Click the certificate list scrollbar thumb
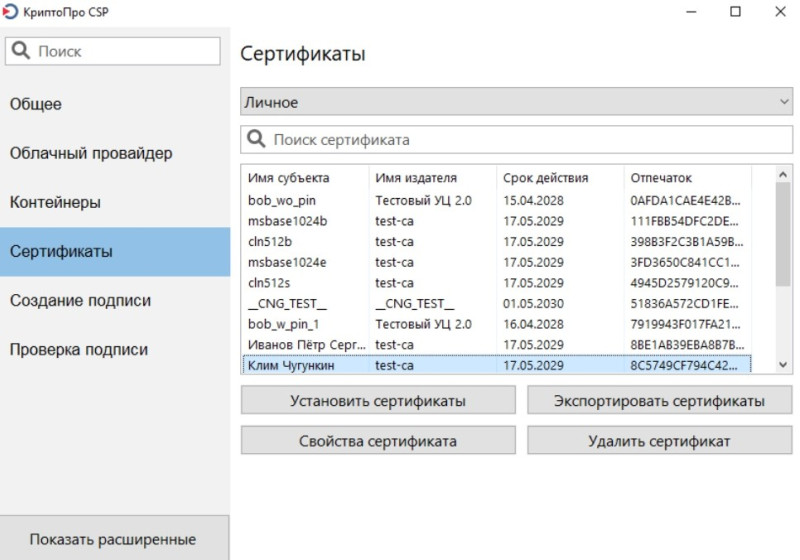800x560 pixels. 783,235
